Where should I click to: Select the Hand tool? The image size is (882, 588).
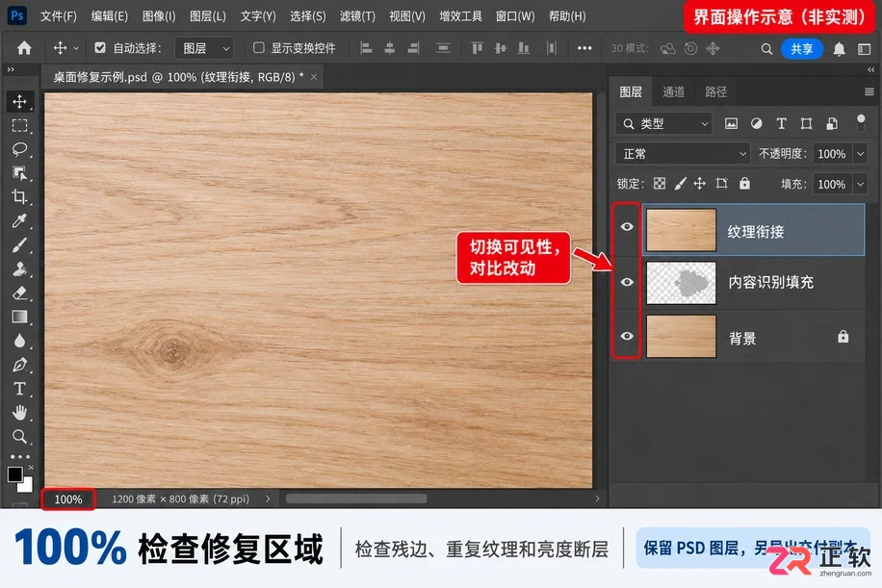click(19, 413)
